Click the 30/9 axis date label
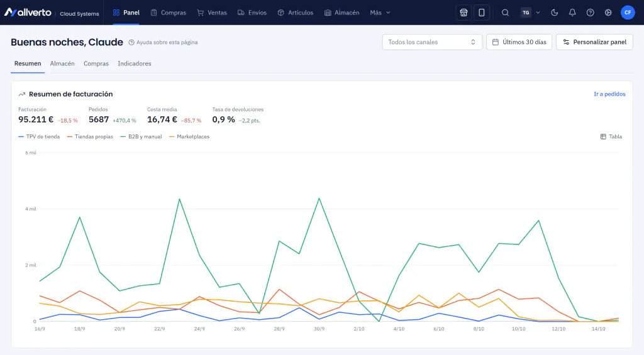This screenshot has width=644, height=355. coord(319,329)
